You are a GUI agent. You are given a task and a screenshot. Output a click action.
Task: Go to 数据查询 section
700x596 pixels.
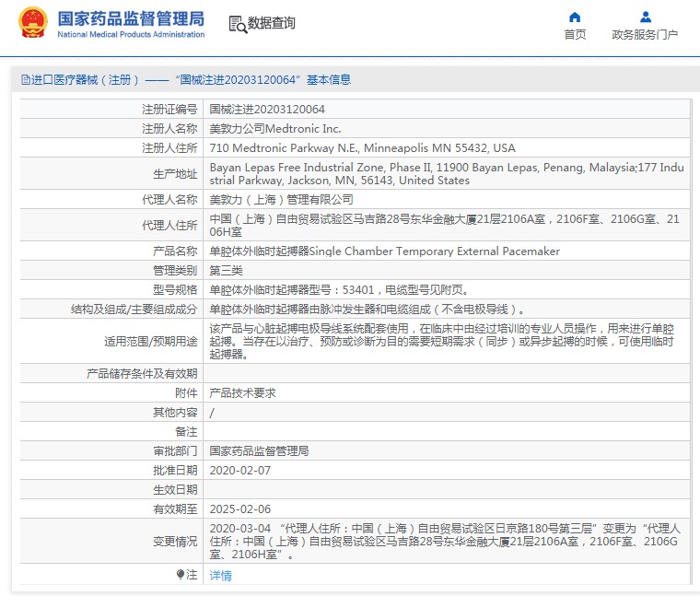[272, 24]
